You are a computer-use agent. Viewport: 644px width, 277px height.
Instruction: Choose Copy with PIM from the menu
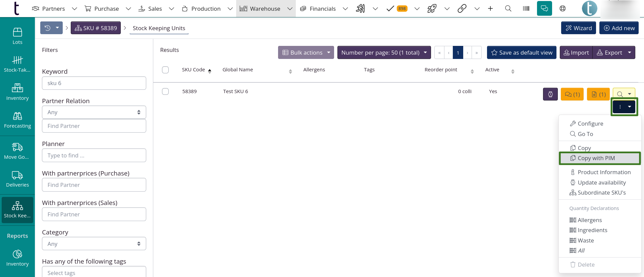pos(596,158)
